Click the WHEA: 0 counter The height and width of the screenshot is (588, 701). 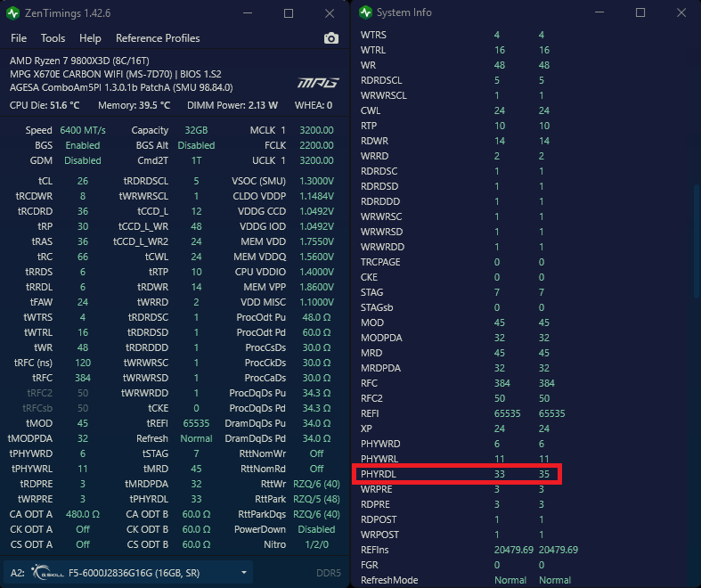[314, 105]
